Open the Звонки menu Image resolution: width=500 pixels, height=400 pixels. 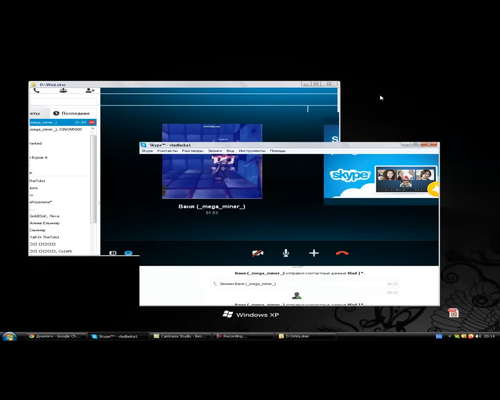point(215,151)
